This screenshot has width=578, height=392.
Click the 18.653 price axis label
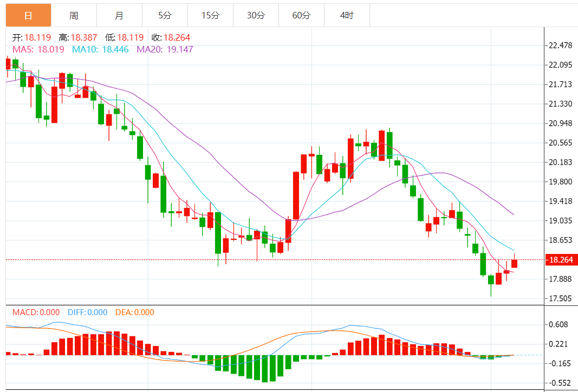(561, 240)
